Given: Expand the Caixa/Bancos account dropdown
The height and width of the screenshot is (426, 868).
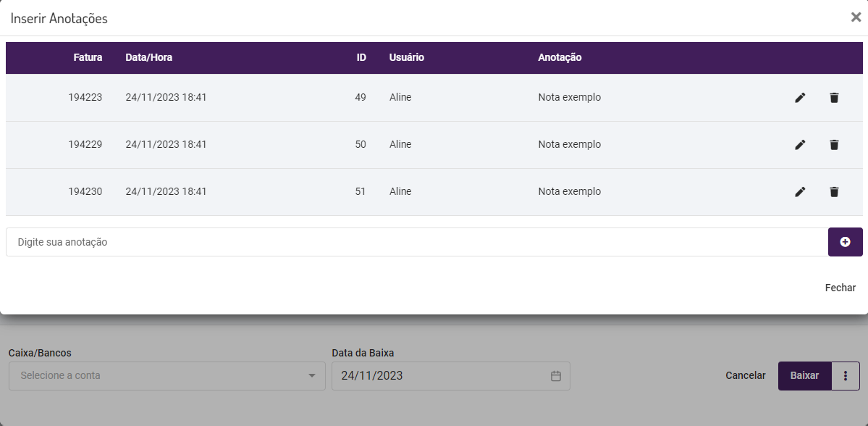Looking at the screenshot, I should tap(312, 376).
